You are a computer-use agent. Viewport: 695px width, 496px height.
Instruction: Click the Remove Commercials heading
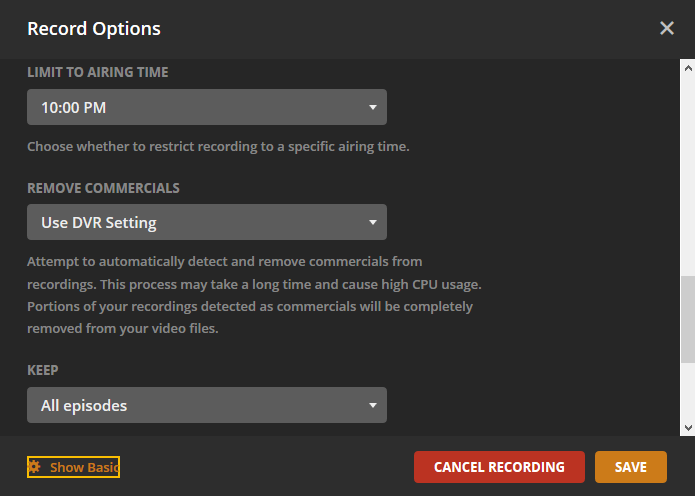tap(103, 188)
